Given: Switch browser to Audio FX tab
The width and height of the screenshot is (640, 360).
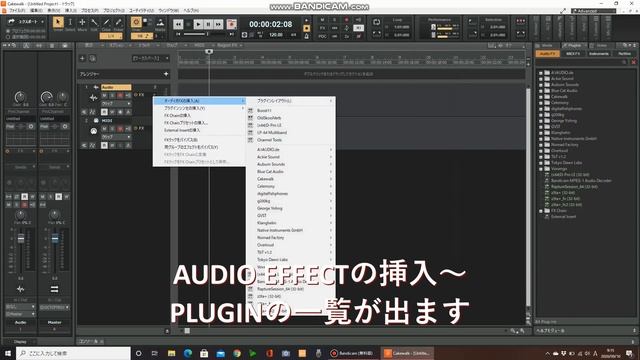Looking at the screenshot, I should [547, 53].
